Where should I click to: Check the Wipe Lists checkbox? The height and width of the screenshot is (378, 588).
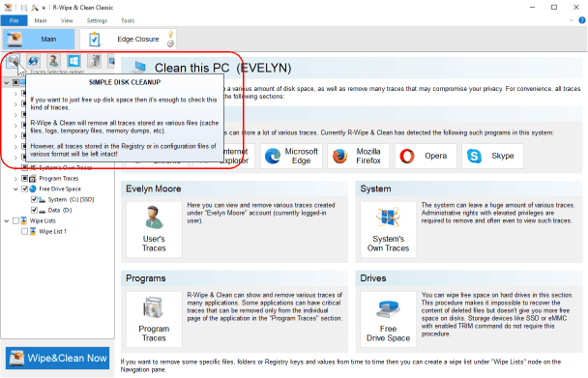[15, 220]
